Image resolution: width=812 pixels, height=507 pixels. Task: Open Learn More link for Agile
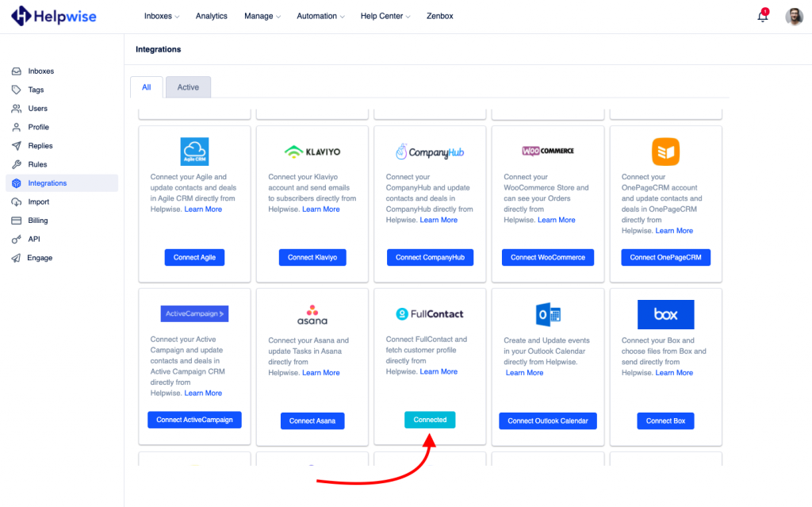[x=203, y=209]
